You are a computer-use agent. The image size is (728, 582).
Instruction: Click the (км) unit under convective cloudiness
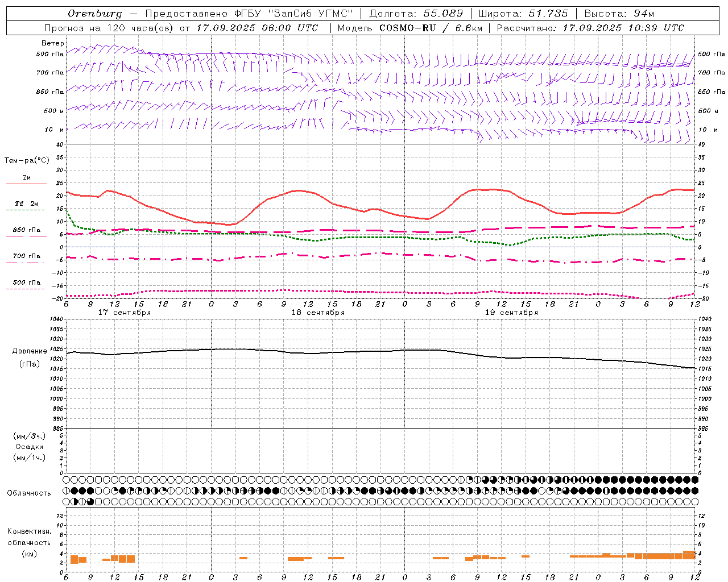[29, 554]
